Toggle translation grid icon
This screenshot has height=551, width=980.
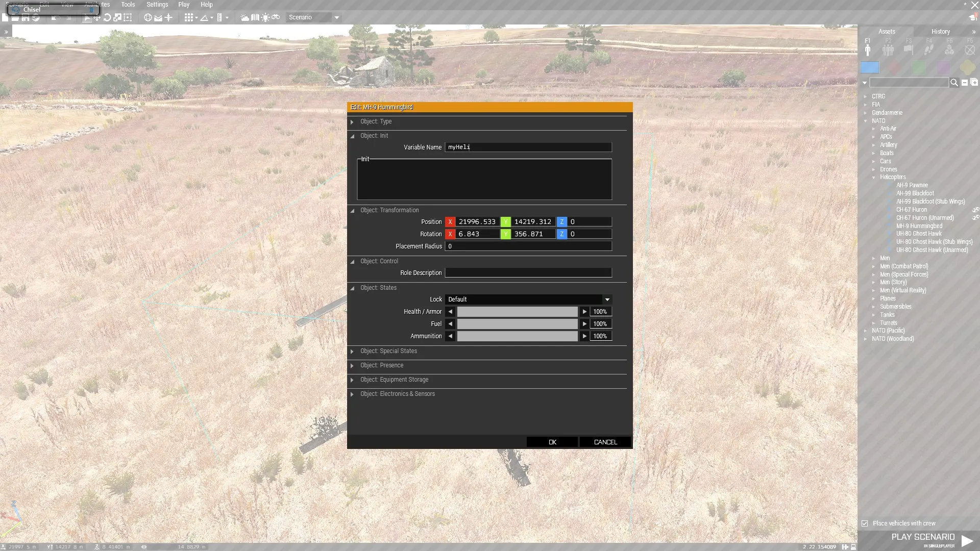pos(189,17)
